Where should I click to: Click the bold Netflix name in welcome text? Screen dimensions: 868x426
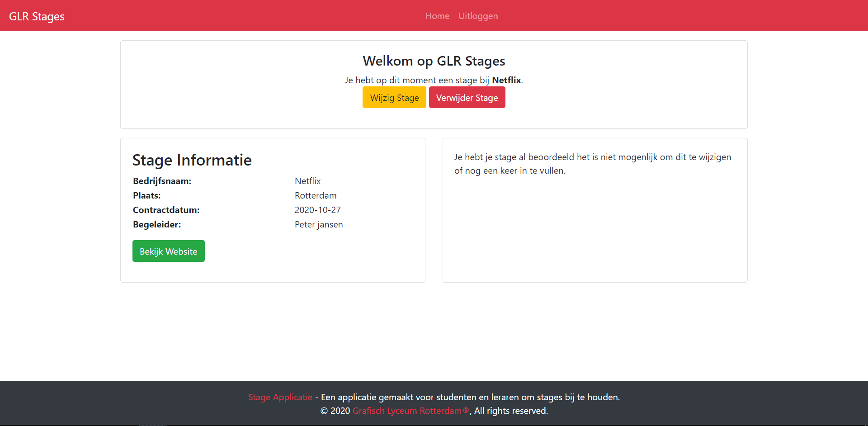click(x=506, y=80)
